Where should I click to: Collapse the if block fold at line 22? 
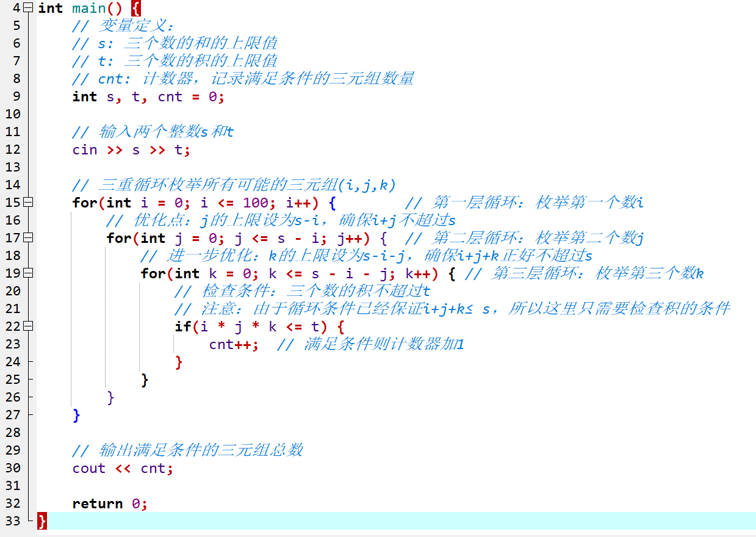point(27,326)
